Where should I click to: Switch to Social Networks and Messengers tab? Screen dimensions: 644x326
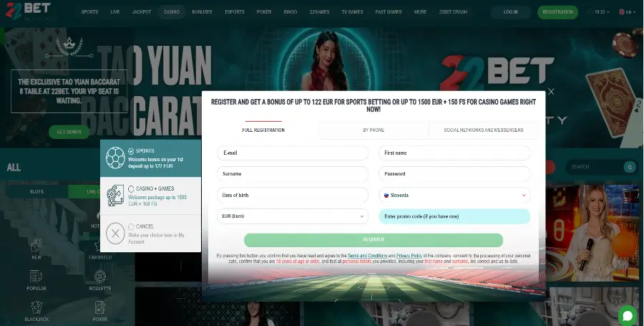484,130
